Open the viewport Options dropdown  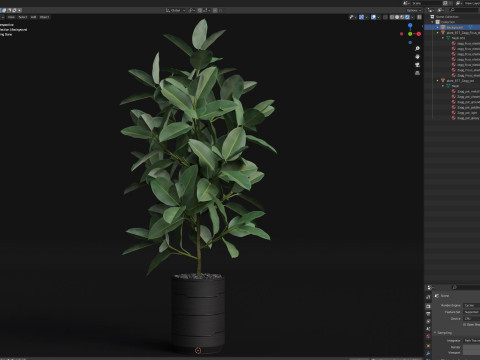(x=414, y=10)
